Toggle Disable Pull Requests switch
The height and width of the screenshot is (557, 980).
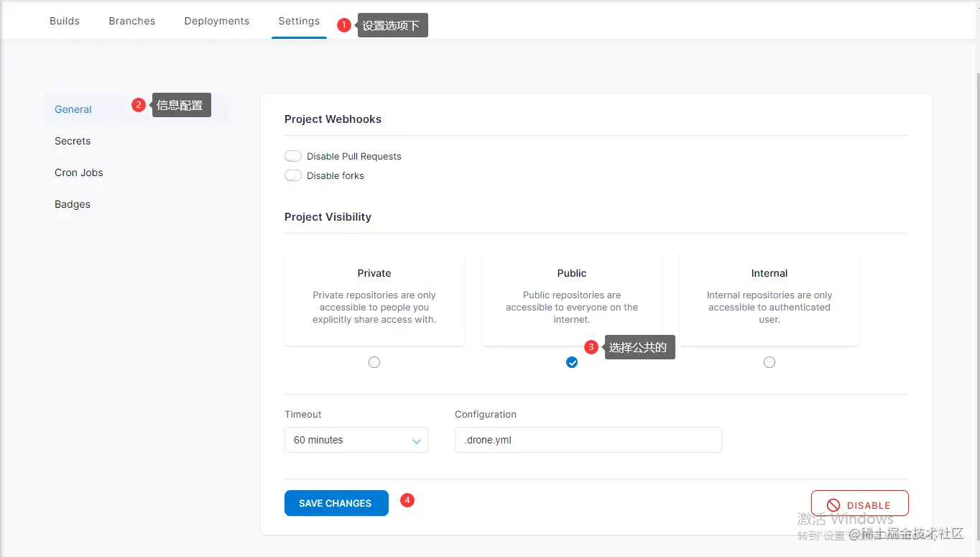click(x=293, y=156)
